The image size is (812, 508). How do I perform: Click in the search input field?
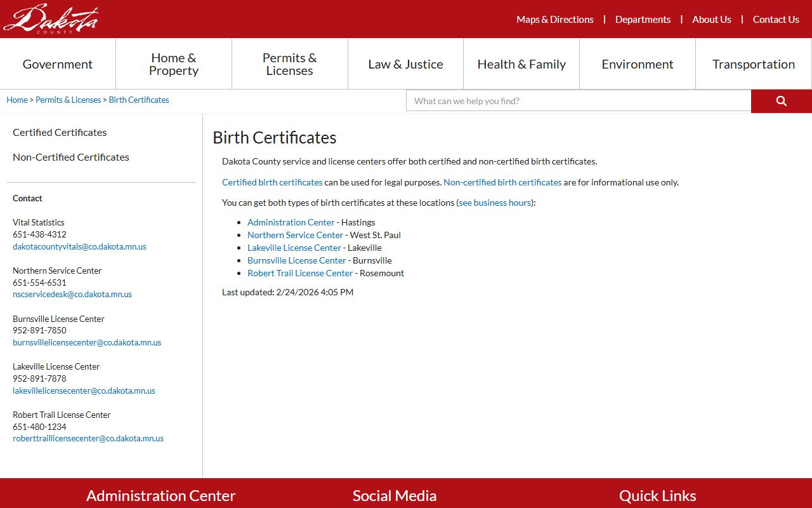click(578, 101)
